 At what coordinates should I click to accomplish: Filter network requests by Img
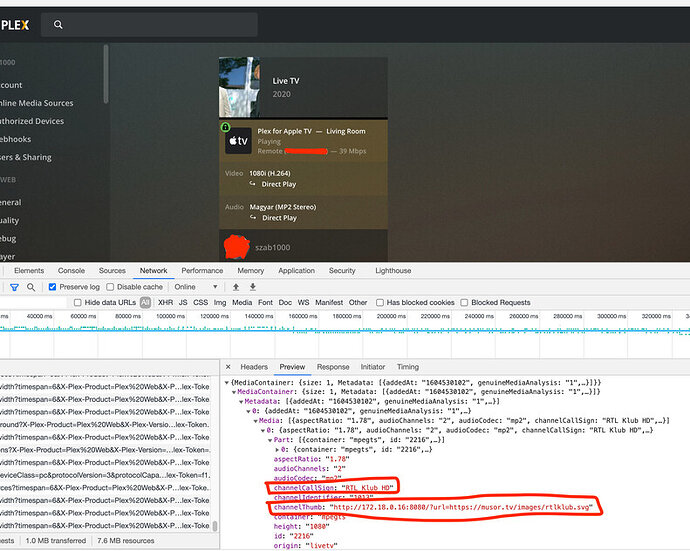220,302
